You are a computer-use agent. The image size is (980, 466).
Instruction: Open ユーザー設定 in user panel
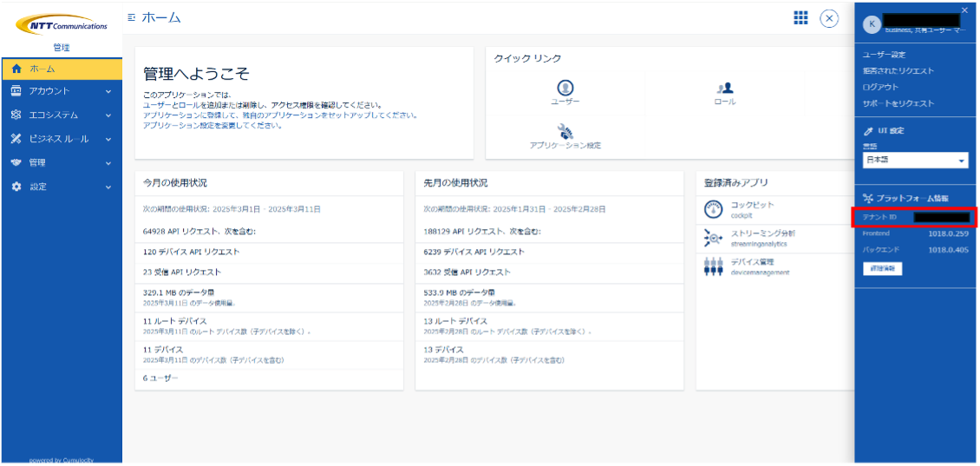[884, 55]
